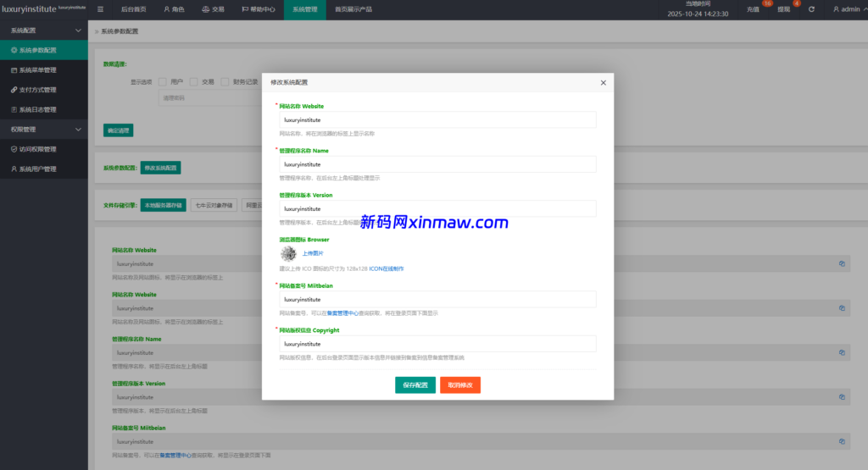The image size is (868, 470).
Task: Click the 确定清理 button
Action: 118,130
